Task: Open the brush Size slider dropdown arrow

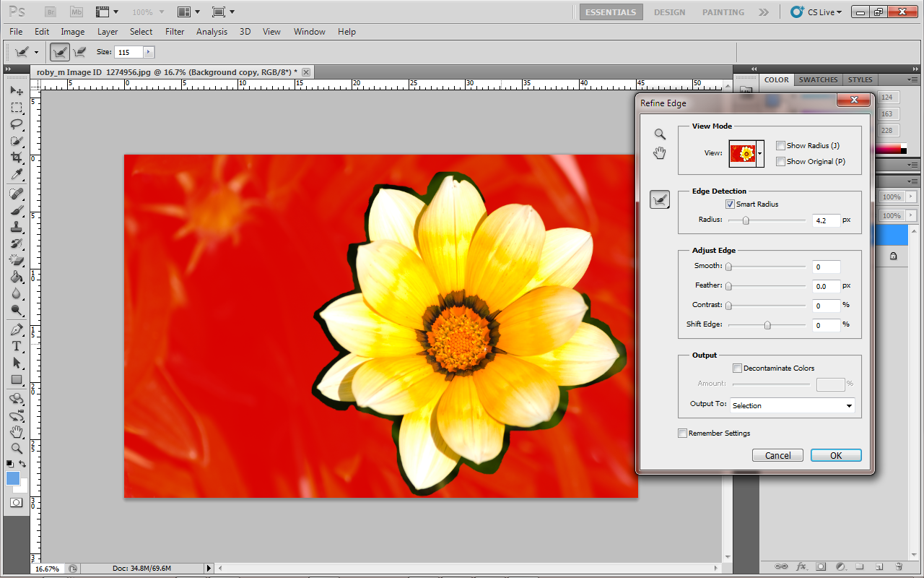Action: pos(149,52)
